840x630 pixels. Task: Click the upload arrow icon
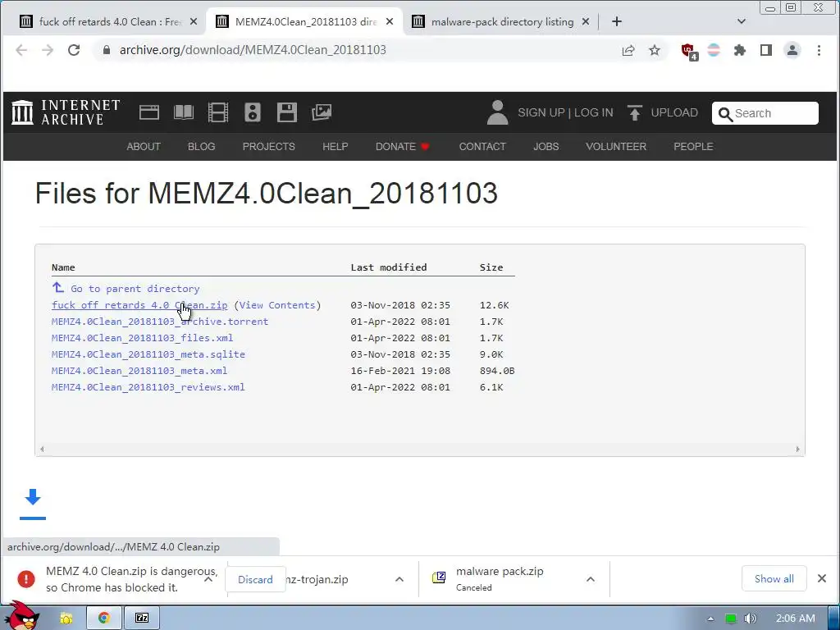click(x=635, y=112)
